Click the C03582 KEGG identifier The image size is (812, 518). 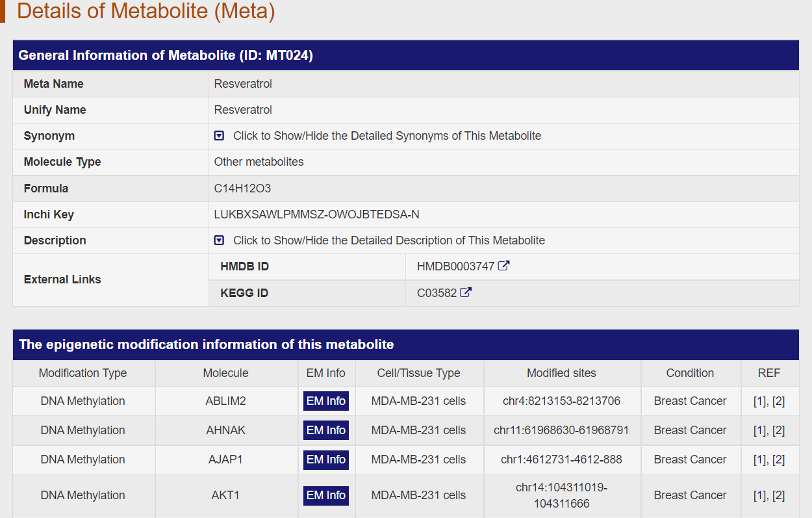pyautogui.click(x=437, y=293)
